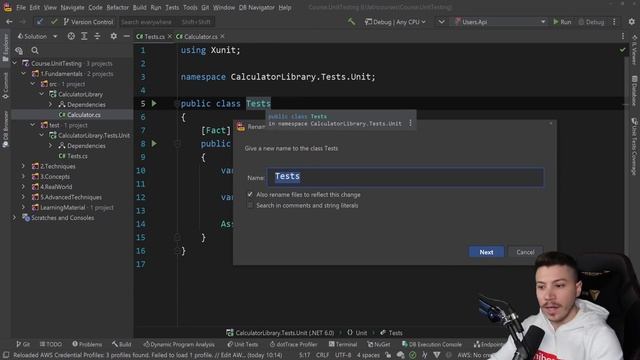The height and width of the screenshot is (360, 640).
Task: Collapse the test folder
Action: [33, 125]
